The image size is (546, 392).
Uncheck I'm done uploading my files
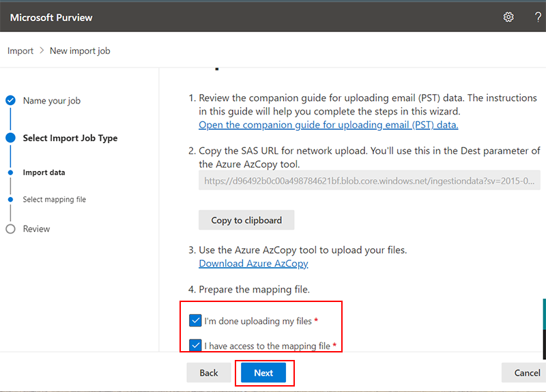[195, 320]
